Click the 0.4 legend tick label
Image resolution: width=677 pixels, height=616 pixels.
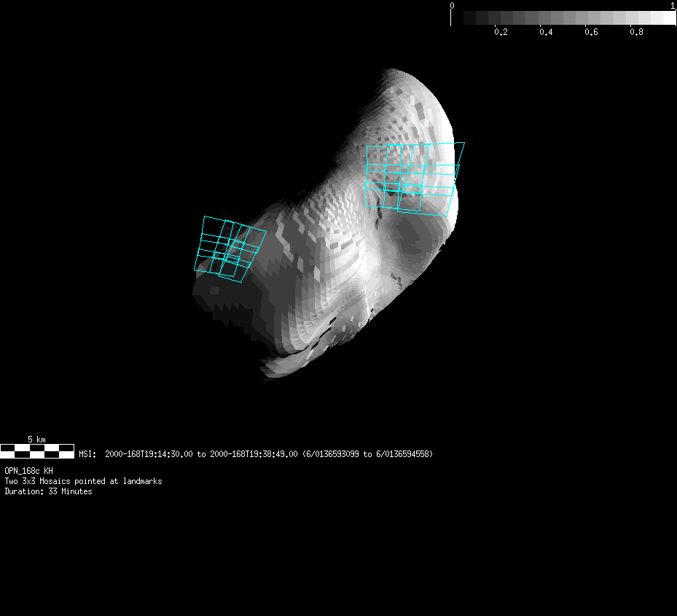[546, 32]
